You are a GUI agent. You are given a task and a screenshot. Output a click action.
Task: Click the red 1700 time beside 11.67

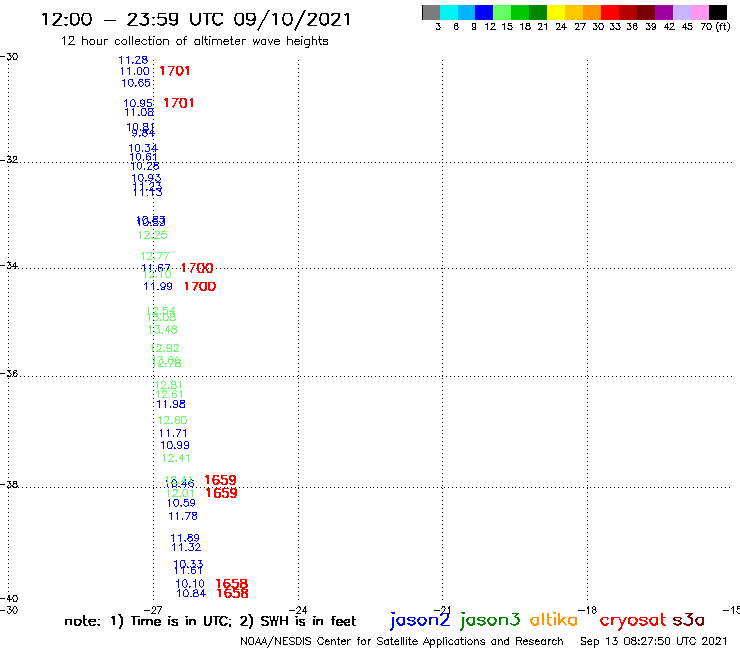pyautogui.click(x=197, y=268)
